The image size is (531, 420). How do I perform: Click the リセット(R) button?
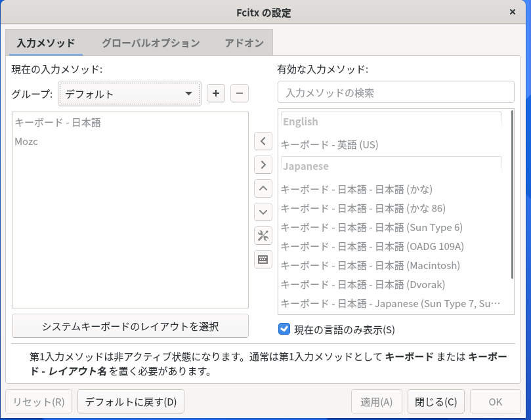39,402
